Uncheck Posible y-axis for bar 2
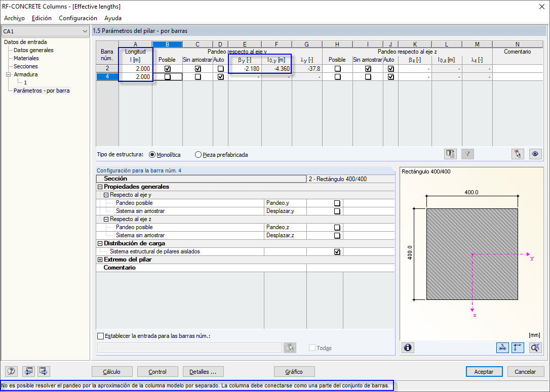The image size is (550, 392). (x=167, y=69)
